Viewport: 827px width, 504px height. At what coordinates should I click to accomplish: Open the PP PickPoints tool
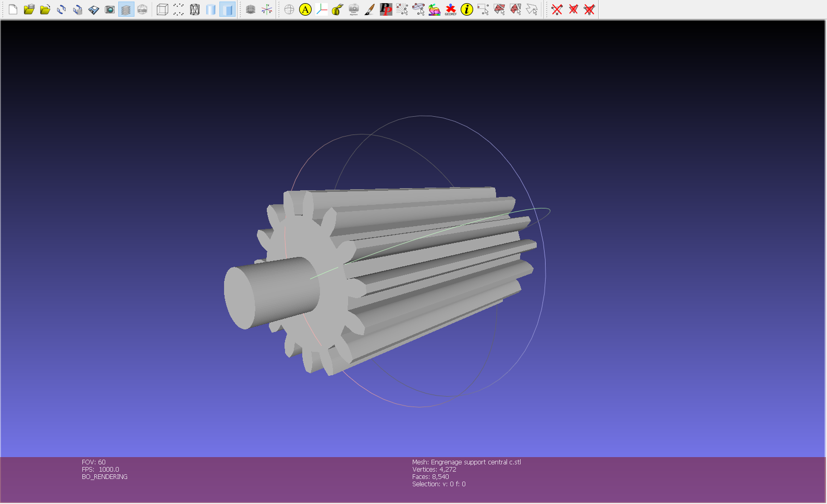[386, 9]
